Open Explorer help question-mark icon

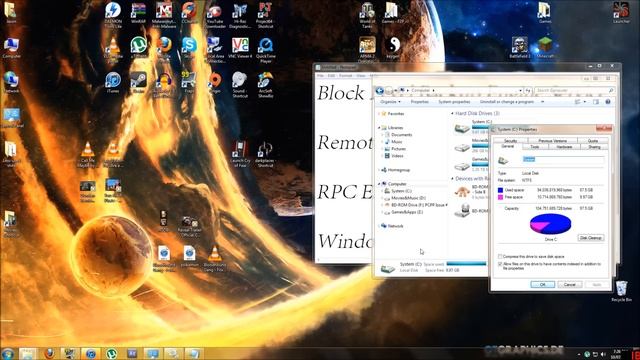tap(608, 102)
